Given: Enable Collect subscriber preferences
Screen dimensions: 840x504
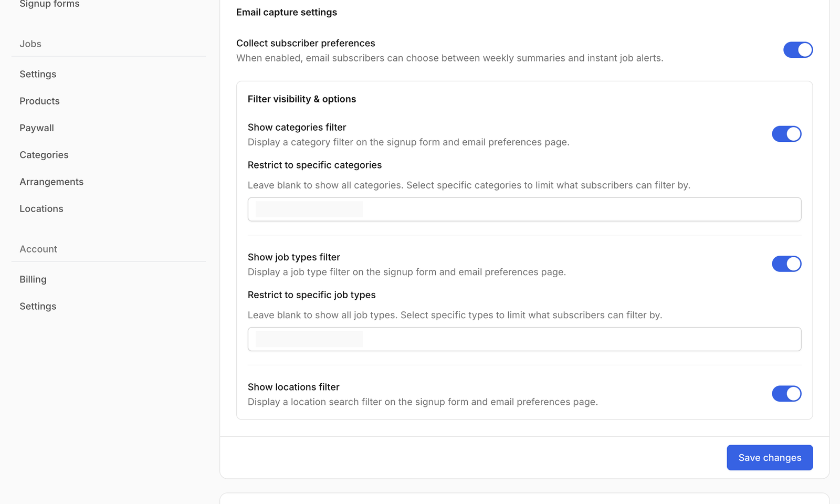Looking at the screenshot, I should 797,50.
